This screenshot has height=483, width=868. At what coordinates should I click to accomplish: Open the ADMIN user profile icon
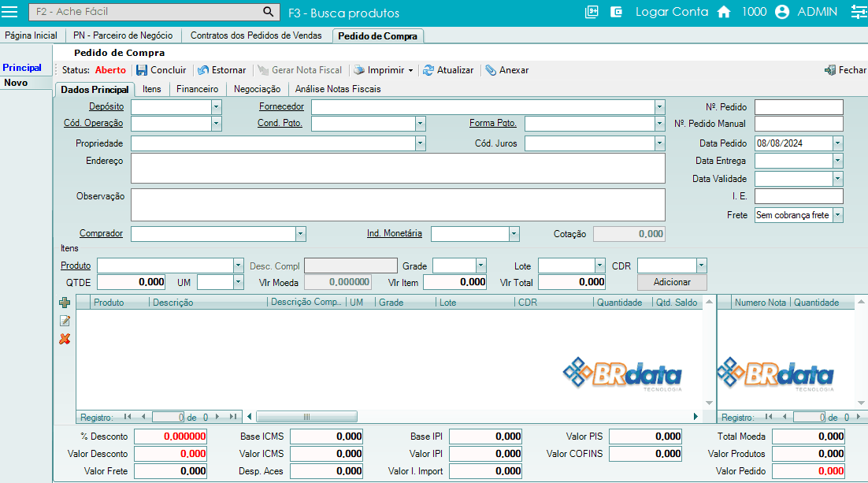click(781, 12)
